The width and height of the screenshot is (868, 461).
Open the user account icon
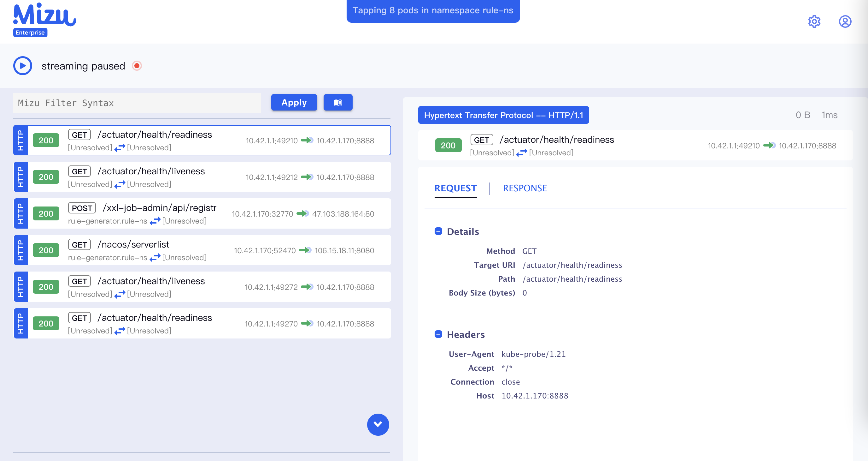click(845, 21)
